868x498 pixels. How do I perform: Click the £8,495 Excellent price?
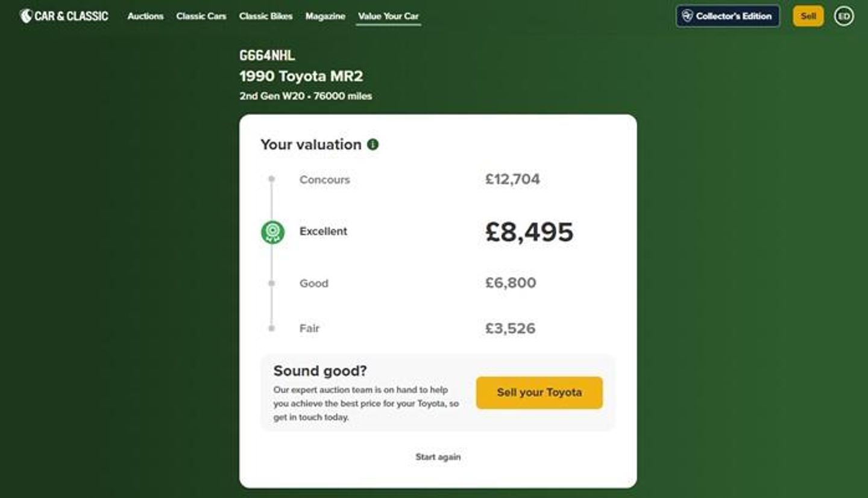[x=529, y=232]
